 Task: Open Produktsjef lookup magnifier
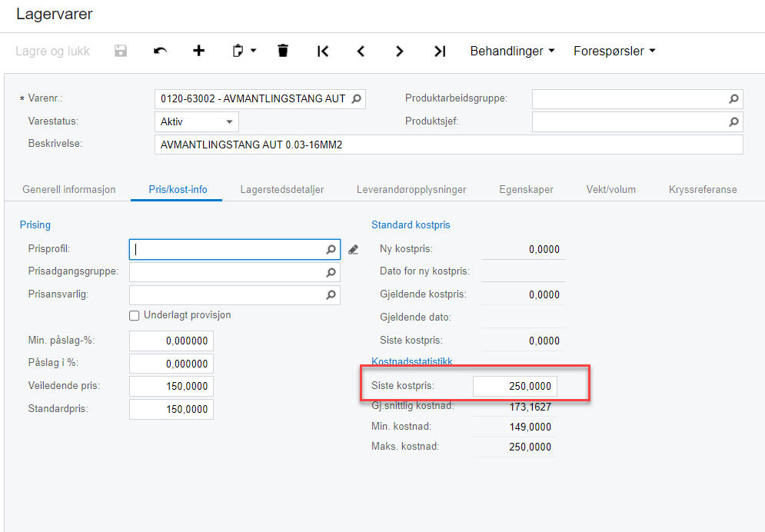coord(733,122)
